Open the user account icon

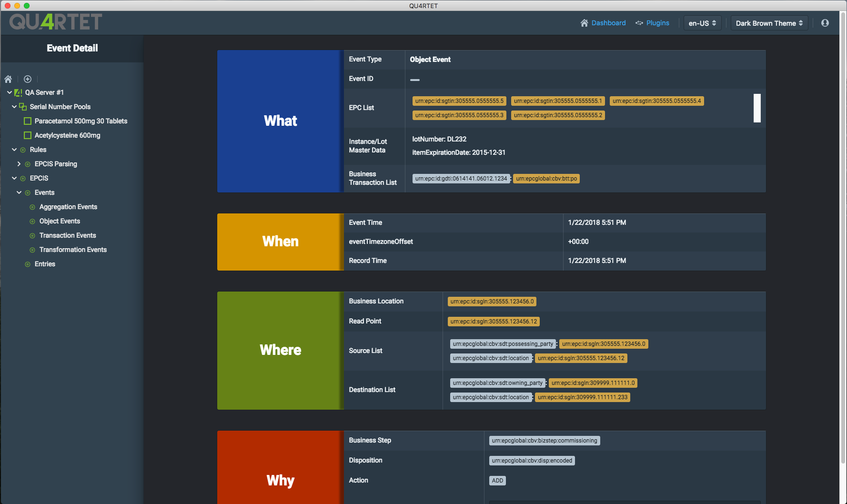(x=825, y=23)
